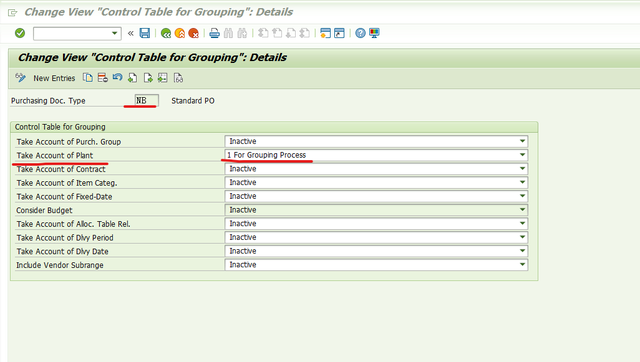The height and width of the screenshot is (362, 640).
Task: Open the Take Account of Purch. Group dropdown
Action: pyautogui.click(x=522, y=141)
